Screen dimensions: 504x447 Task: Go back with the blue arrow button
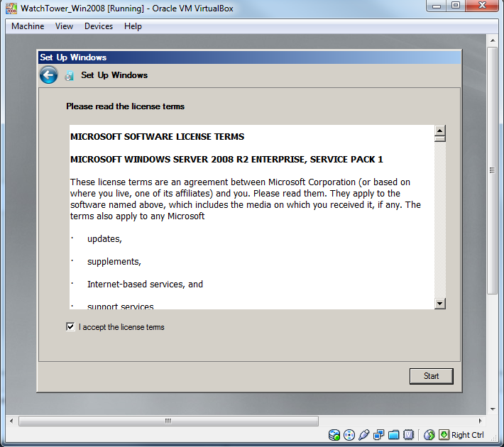point(48,75)
